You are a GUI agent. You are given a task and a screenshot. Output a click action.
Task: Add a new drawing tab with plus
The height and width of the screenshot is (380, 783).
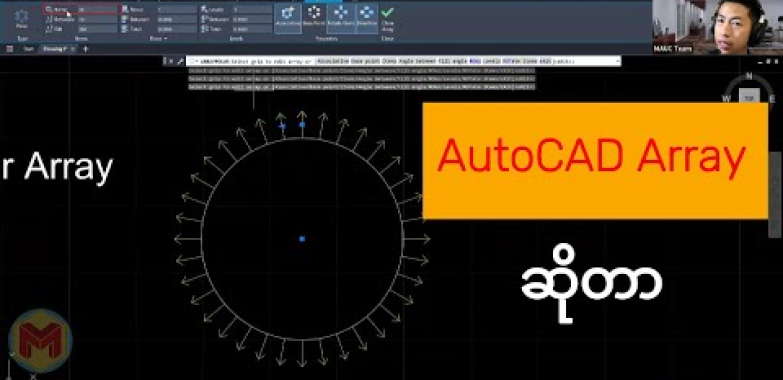(x=85, y=49)
